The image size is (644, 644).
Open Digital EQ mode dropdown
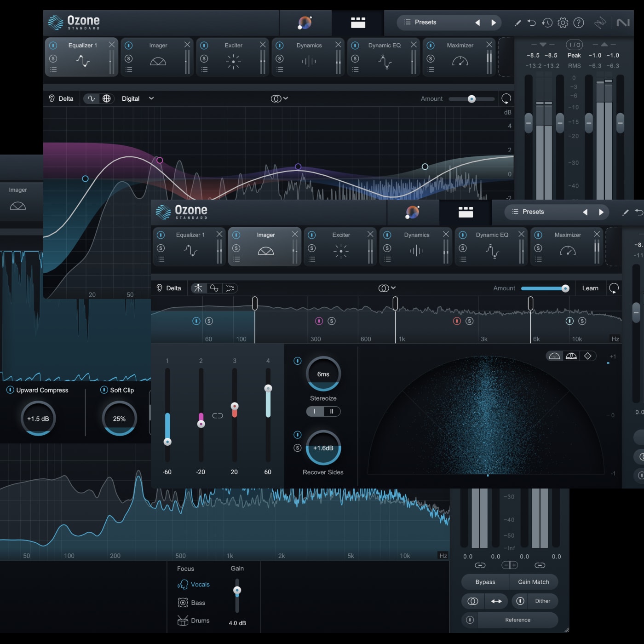[x=138, y=98]
